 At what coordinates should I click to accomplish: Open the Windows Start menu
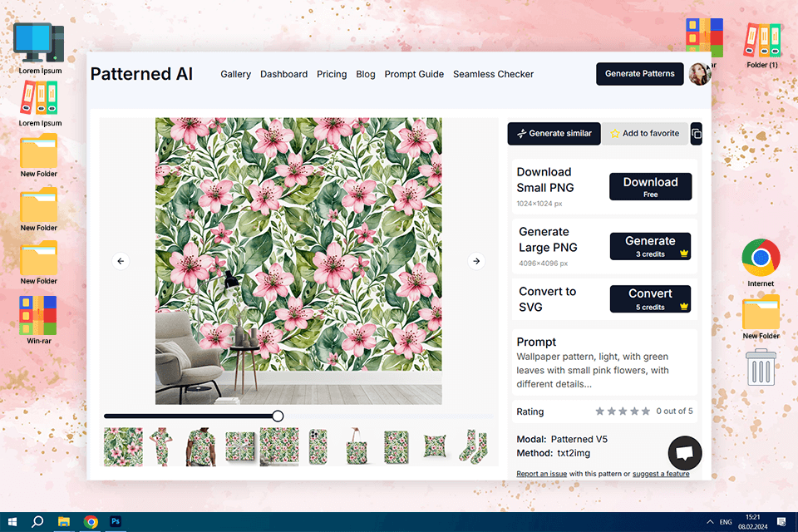pyautogui.click(x=12, y=522)
